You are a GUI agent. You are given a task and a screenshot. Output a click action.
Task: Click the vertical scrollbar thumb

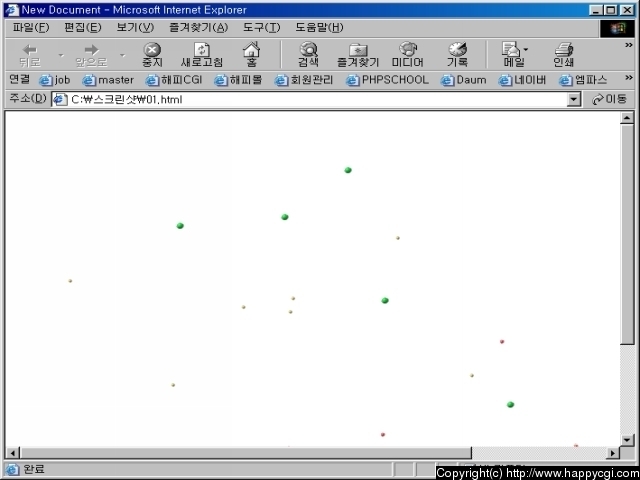[627, 235]
